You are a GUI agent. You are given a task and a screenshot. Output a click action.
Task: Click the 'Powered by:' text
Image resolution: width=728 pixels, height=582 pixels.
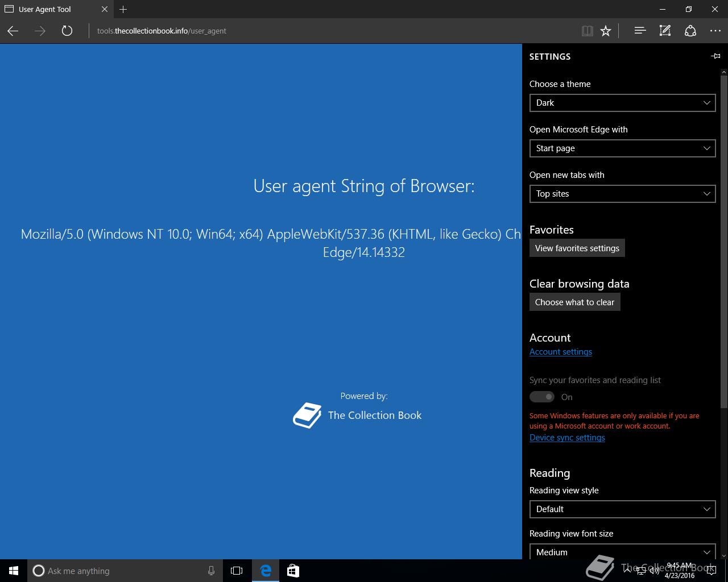click(364, 396)
